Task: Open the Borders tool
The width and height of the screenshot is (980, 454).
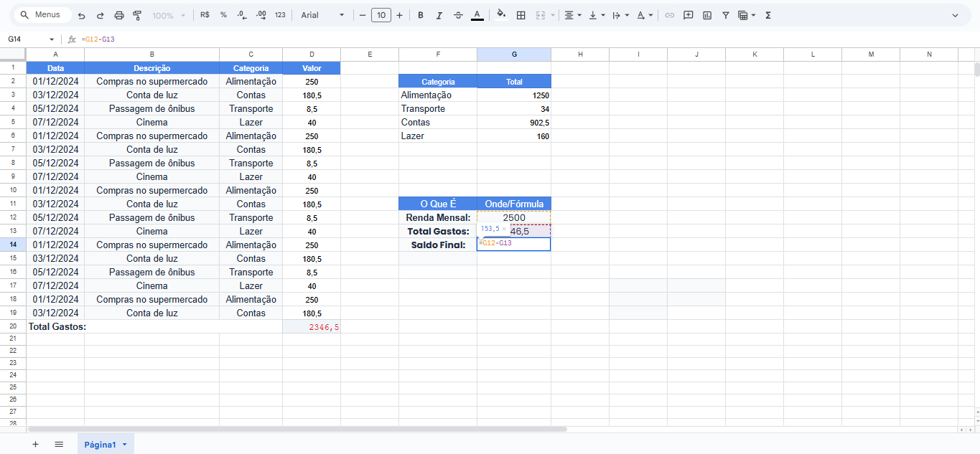Action: pos(521,15)
